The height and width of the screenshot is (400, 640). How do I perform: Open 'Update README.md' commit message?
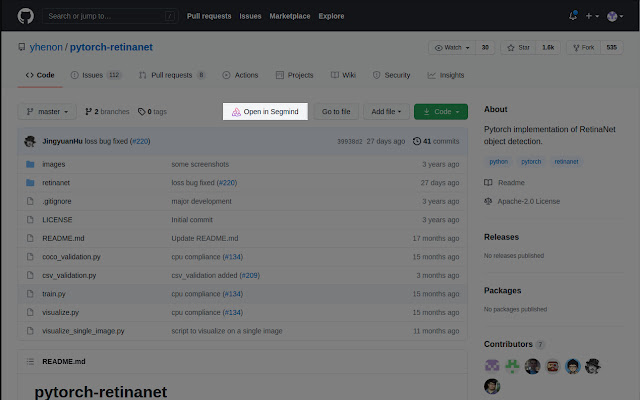[205, 238]
